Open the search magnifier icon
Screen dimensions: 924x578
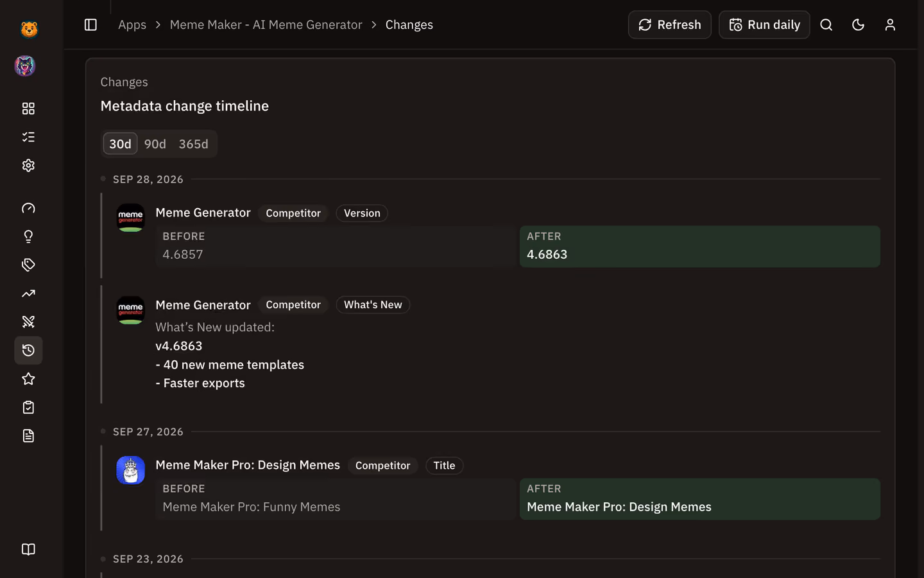(x=826, y=24)
